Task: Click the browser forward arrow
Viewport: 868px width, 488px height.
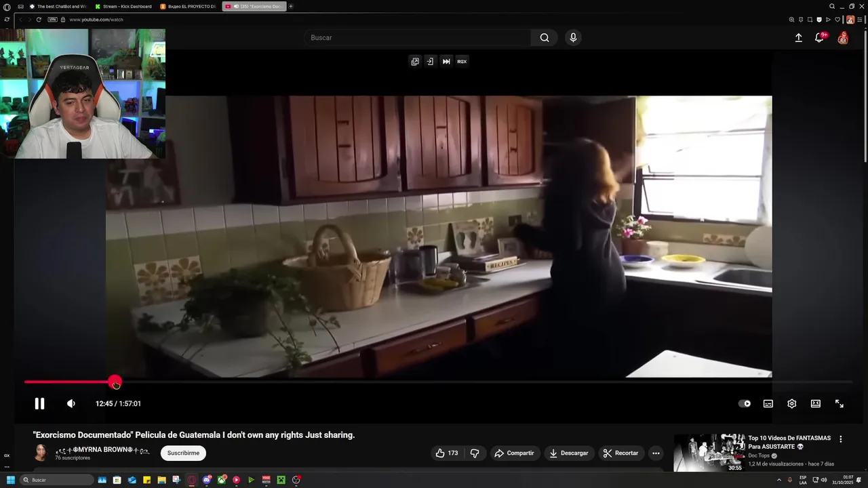Action: coord(29,20)
